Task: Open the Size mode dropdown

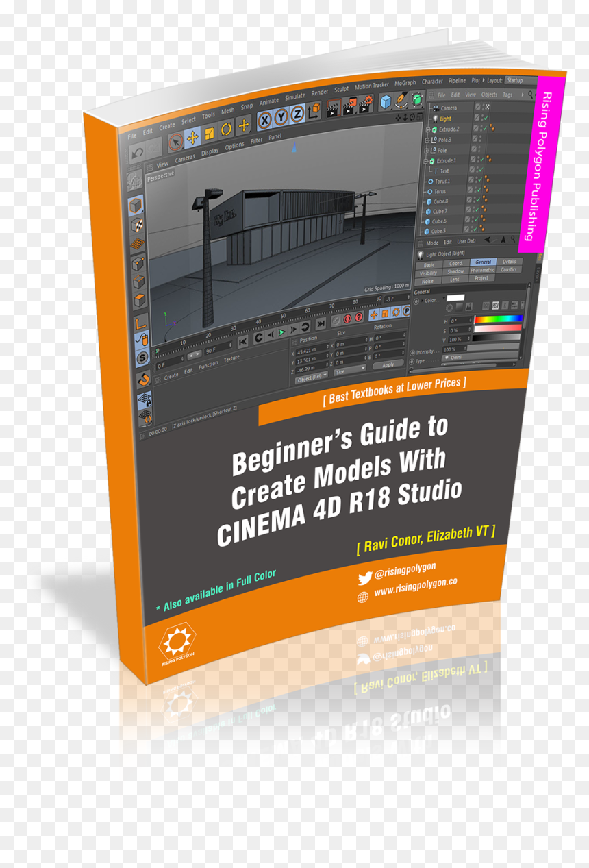Action: [x=349, y=371]
